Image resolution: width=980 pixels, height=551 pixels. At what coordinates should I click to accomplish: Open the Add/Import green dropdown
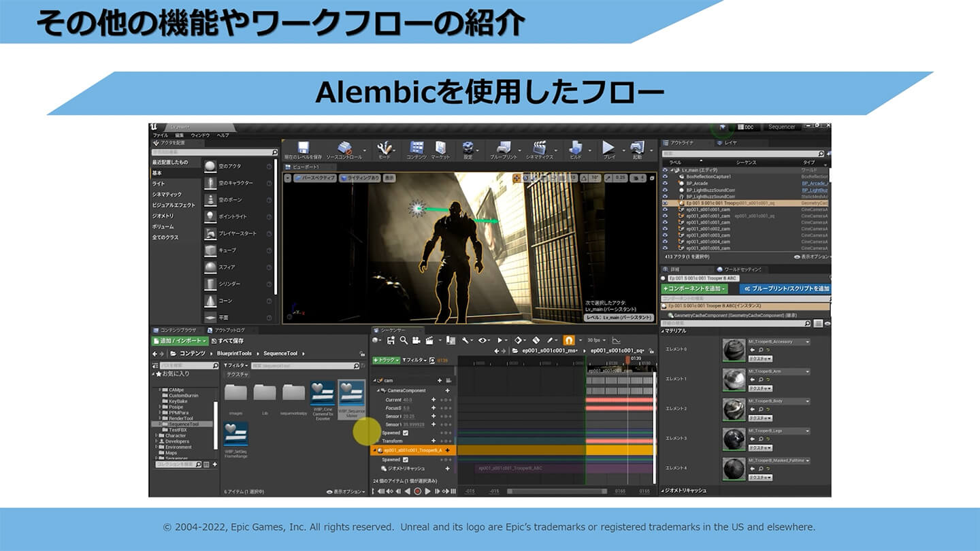pos(181,341)
